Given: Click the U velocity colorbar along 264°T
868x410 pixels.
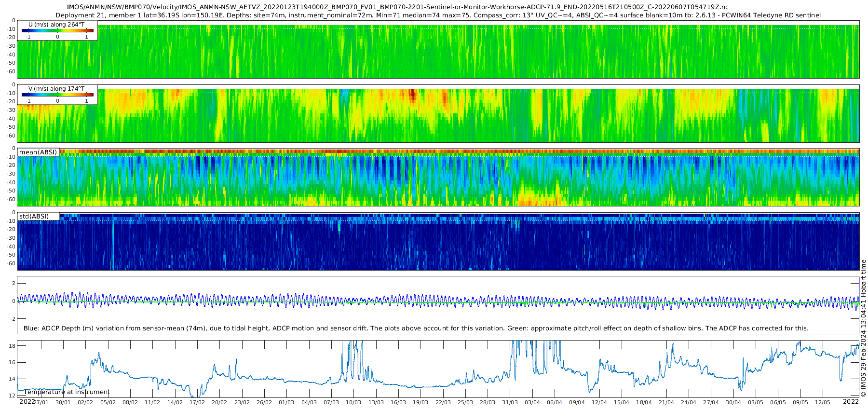Looking at the screenshot, I should 57,30.
